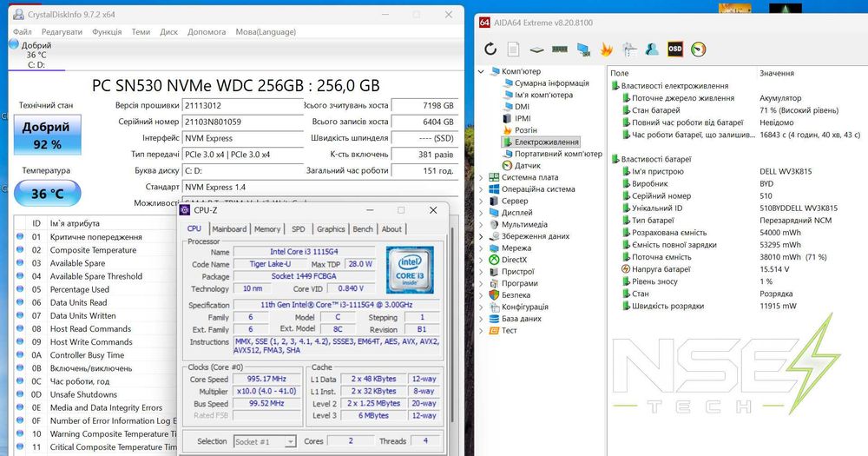Click AIDA64 monitor diagnostics toolbar icon
Image resolution: width=868 pixels, height=456 pixels.
(583, 50)
